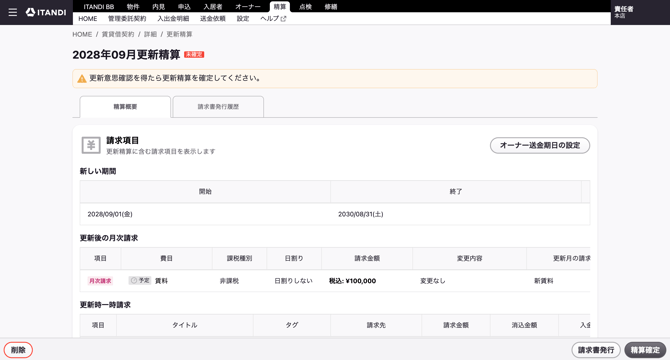
Task: Click the 非課税 tax type cell
Action: tap(229, 281)
